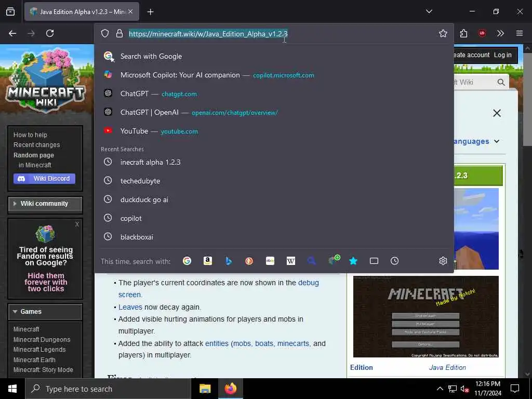Click the Wiki Discord button
Screen dimensions: 532x399
45,179
